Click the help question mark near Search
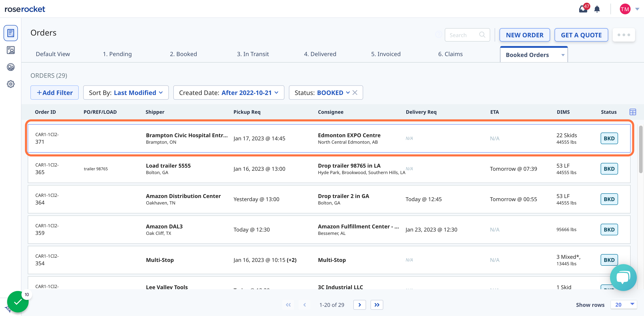This screenshot has height=316, width=644. point(439,34)
